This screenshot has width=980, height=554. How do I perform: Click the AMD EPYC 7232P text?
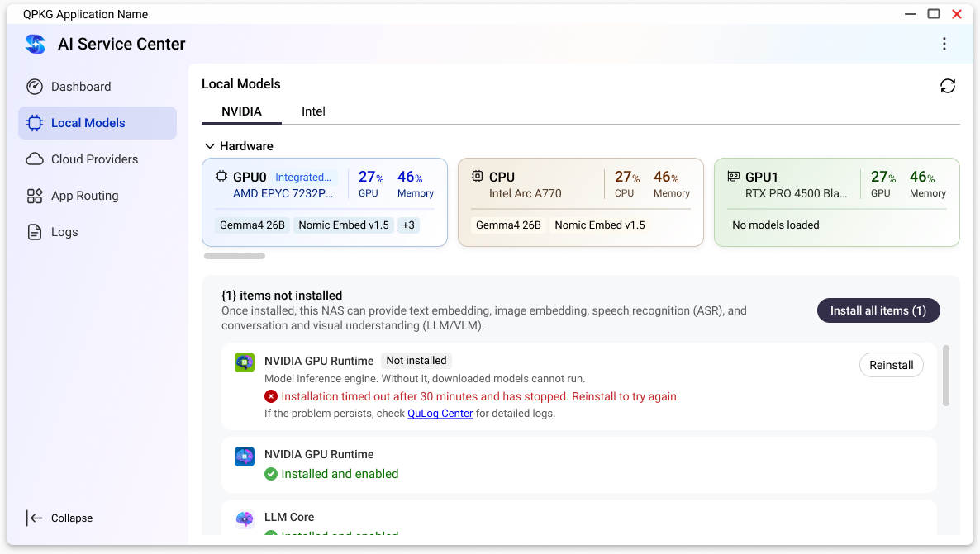click(283, 194)
